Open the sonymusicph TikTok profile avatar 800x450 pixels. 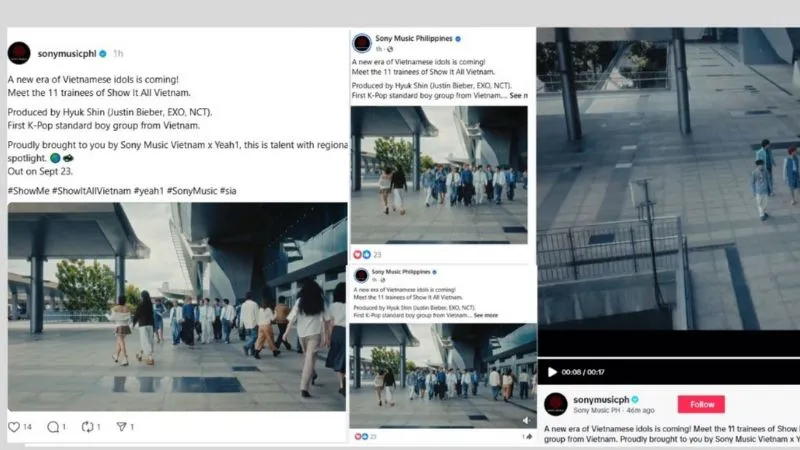tap(556, 404)
